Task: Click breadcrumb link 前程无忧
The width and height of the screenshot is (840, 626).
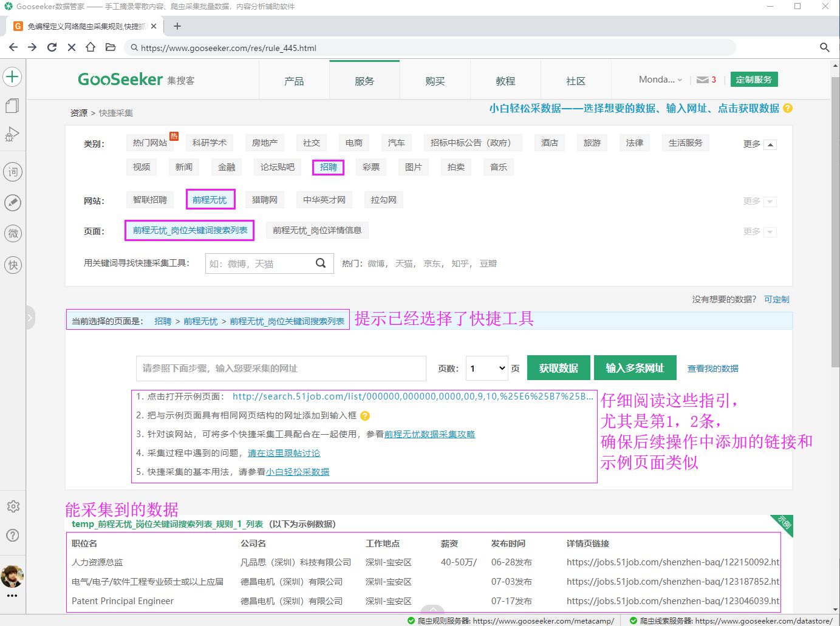Action: tap(200, 321)
